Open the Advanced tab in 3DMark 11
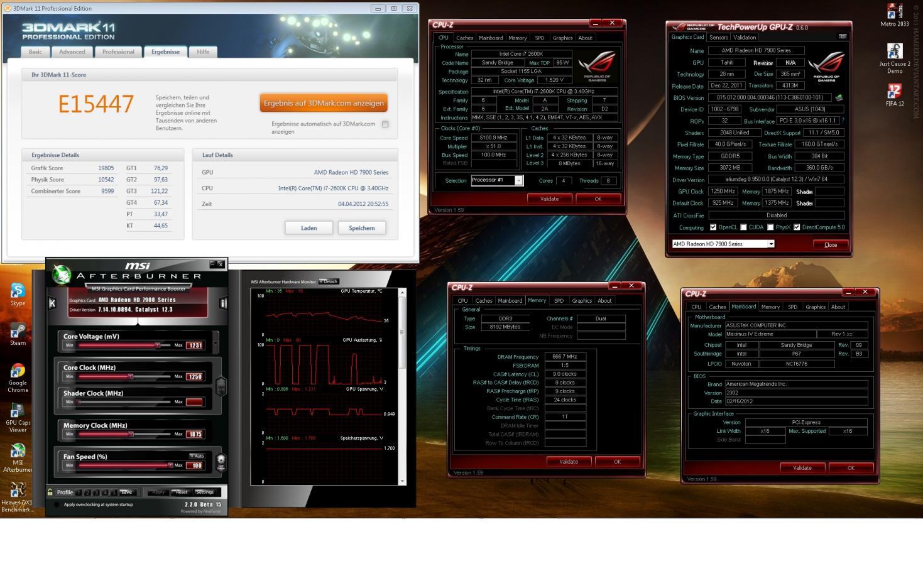The image size is (923, 588). point(72,52)
